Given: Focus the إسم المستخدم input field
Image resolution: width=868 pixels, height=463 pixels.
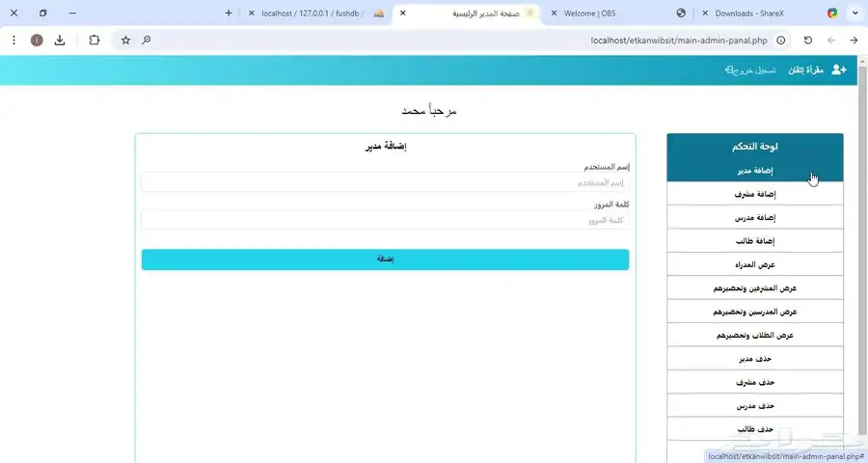Looking at the screenshot, I should coord(385,182).
